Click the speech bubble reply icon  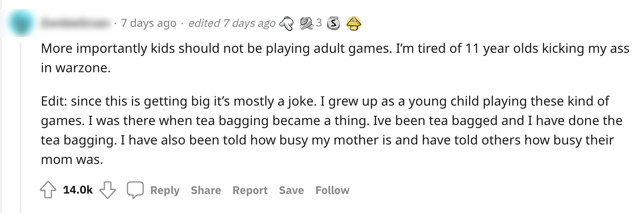136,190
